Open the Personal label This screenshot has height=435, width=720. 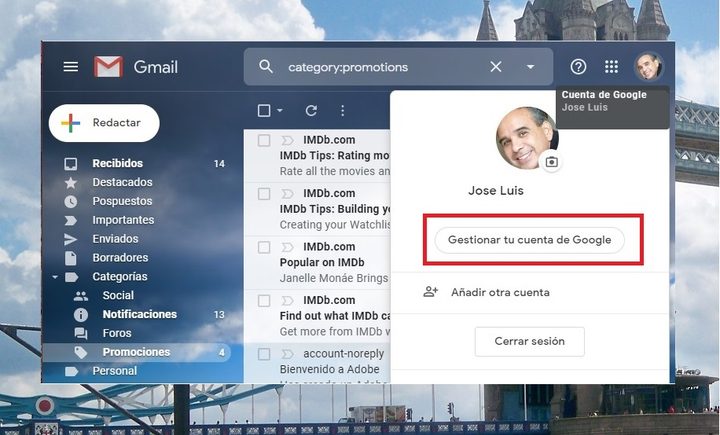(x=115, y=371)
